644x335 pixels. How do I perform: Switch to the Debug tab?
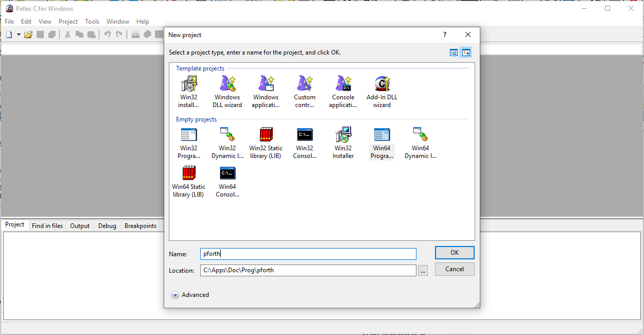tap(107, 225)
